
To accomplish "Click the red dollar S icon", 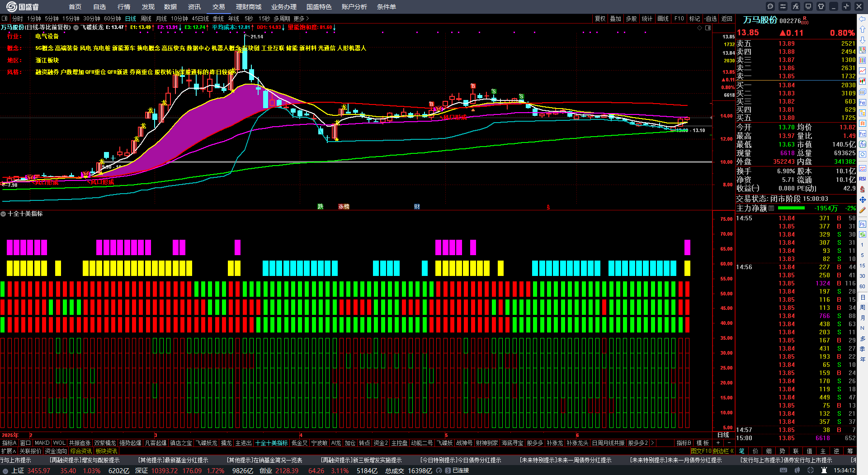I will (863, 189).
